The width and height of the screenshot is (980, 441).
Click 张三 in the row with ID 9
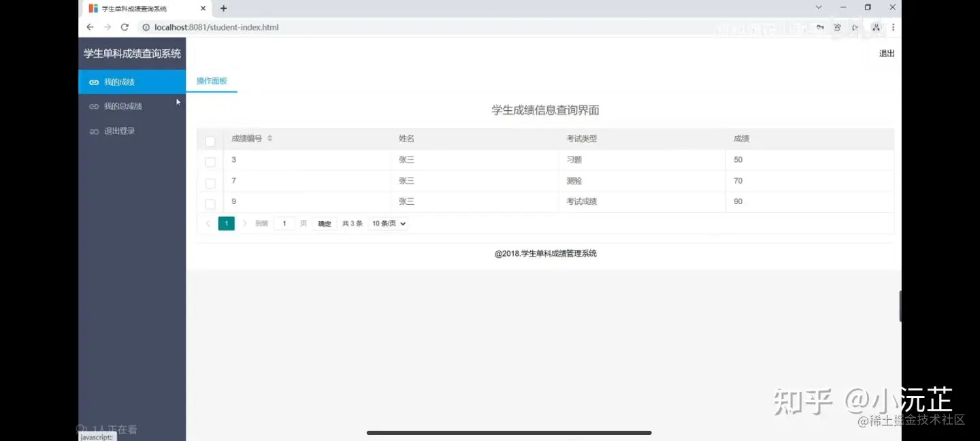pyautogui.click(x=406, y=201)
